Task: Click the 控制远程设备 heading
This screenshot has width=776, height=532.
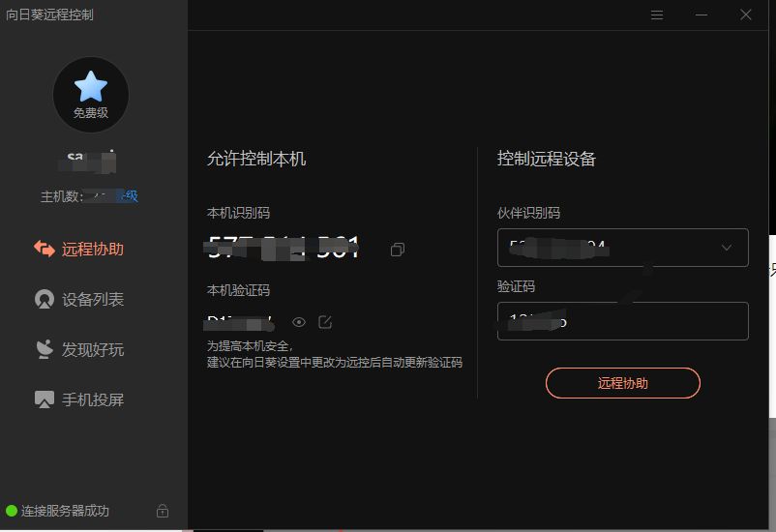Action: pos(547,159)
